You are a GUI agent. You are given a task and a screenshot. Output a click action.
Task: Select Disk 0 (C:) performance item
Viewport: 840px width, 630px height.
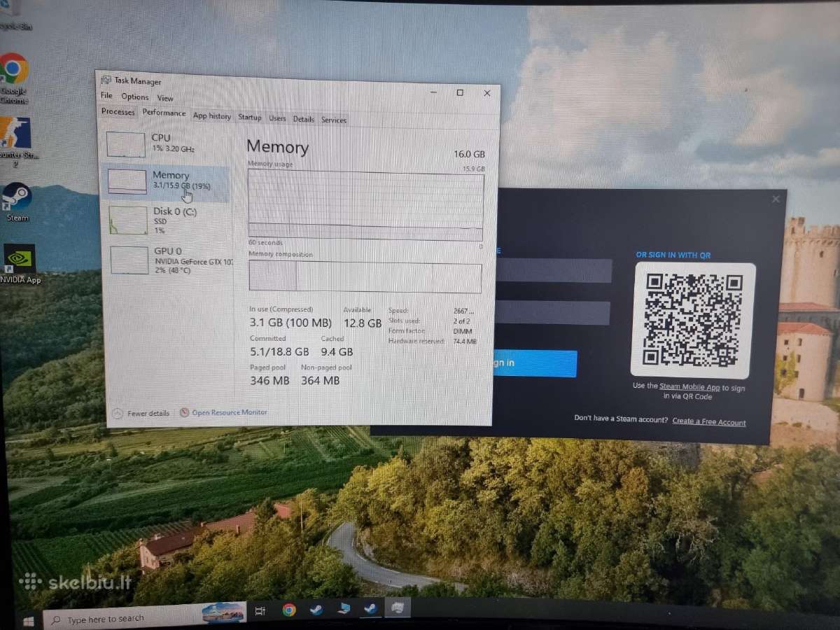167,220
